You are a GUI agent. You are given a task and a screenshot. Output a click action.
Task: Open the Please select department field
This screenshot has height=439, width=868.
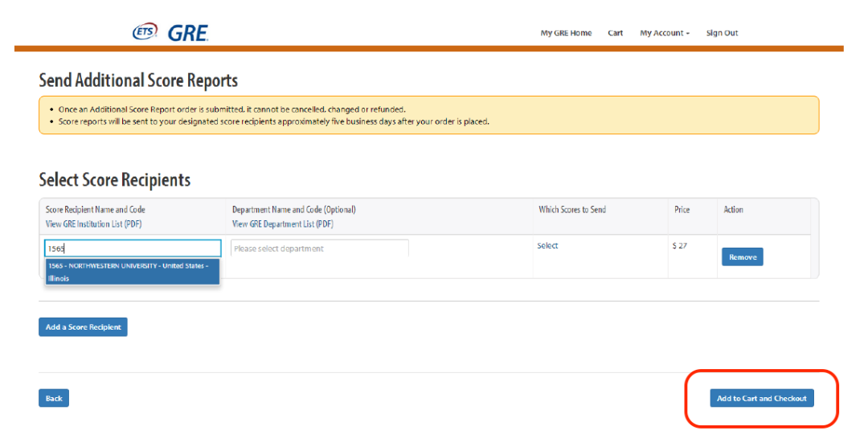tap(319, 248)
